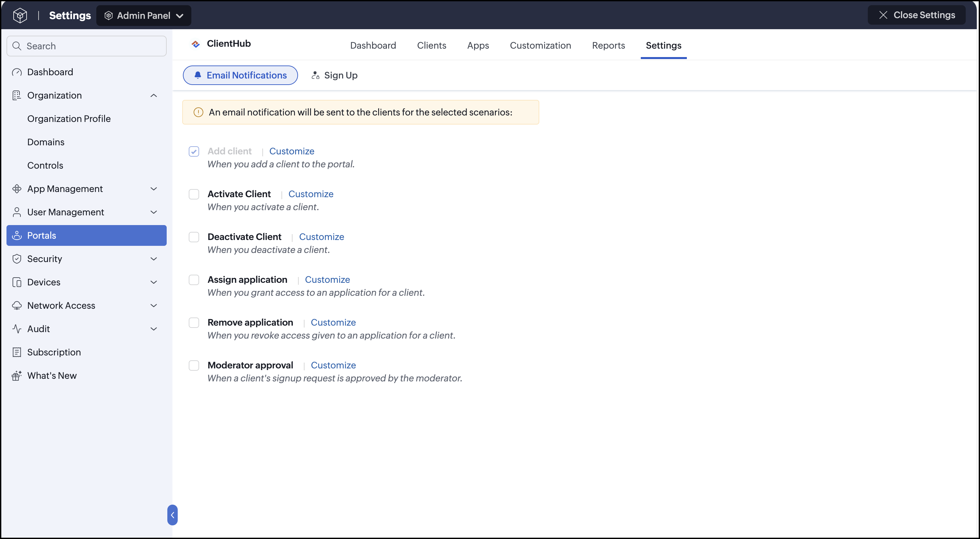The image size is (980, 539).
Task: Click the User Management person icon
Action: click(x=17, y=212)
